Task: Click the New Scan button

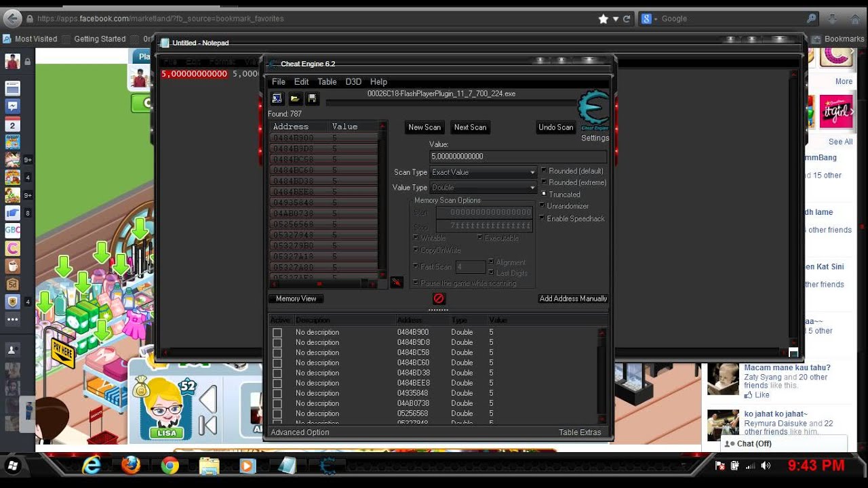Action: [x=425, y=127]
